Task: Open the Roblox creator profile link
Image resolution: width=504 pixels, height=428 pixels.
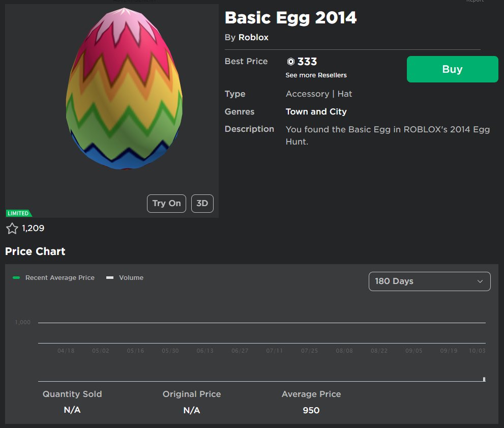Action: coord(253,37)
